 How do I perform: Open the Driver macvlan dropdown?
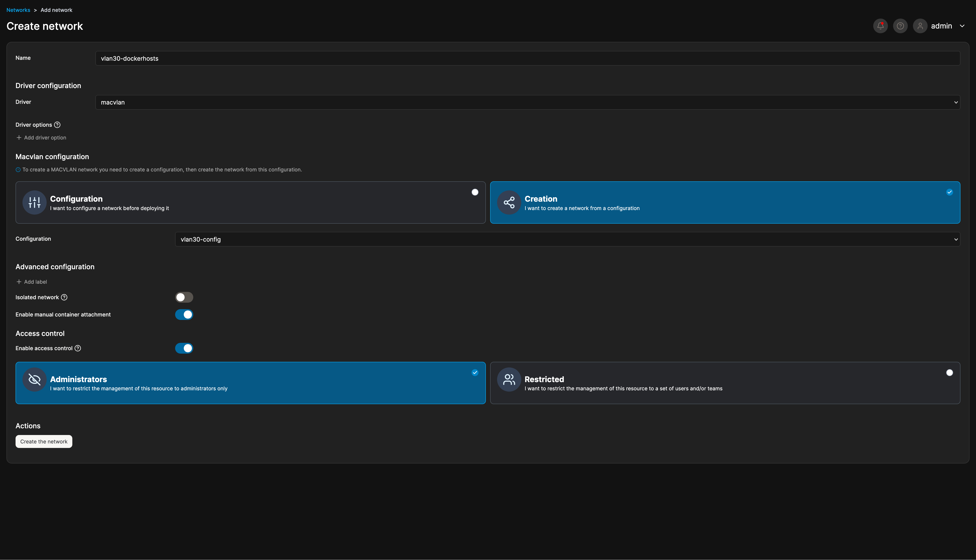528,102
